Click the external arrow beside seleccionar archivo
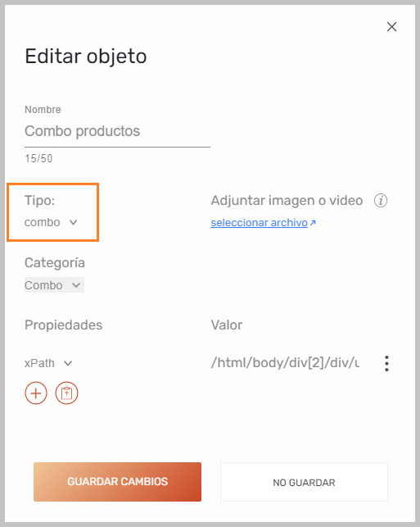The width and height of the screenshot is (420, 527). point(313,223)
